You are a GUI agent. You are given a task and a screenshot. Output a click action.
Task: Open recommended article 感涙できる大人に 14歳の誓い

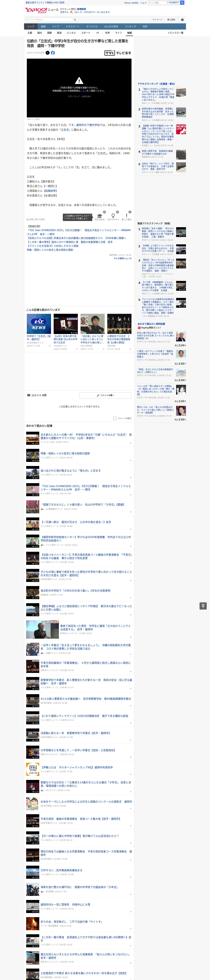pyautogui.click(x=83, y=505)
